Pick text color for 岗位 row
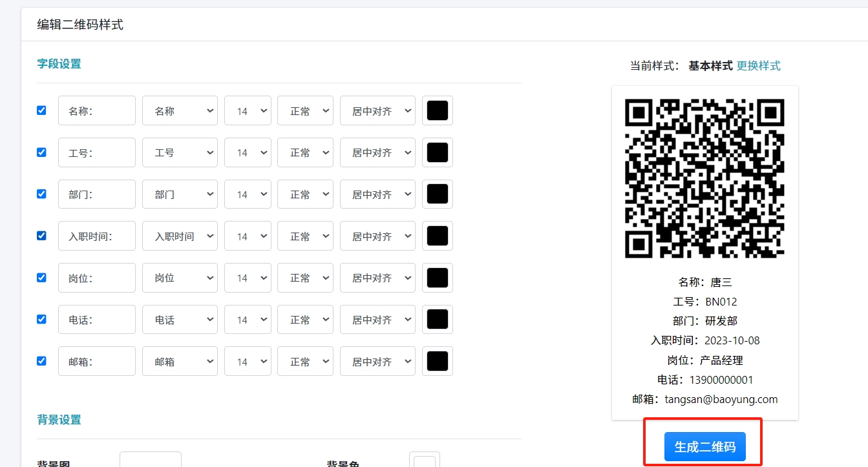 click(438, 278)
